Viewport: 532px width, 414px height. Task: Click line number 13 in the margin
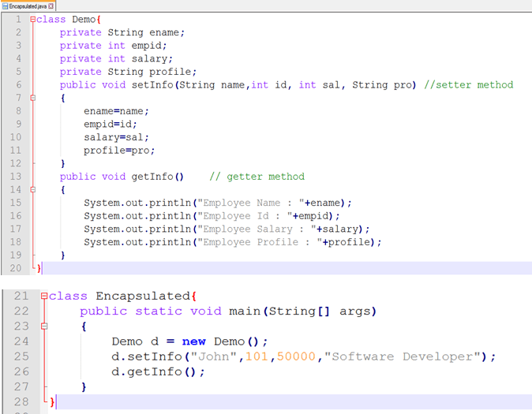(x=16, y=177)
